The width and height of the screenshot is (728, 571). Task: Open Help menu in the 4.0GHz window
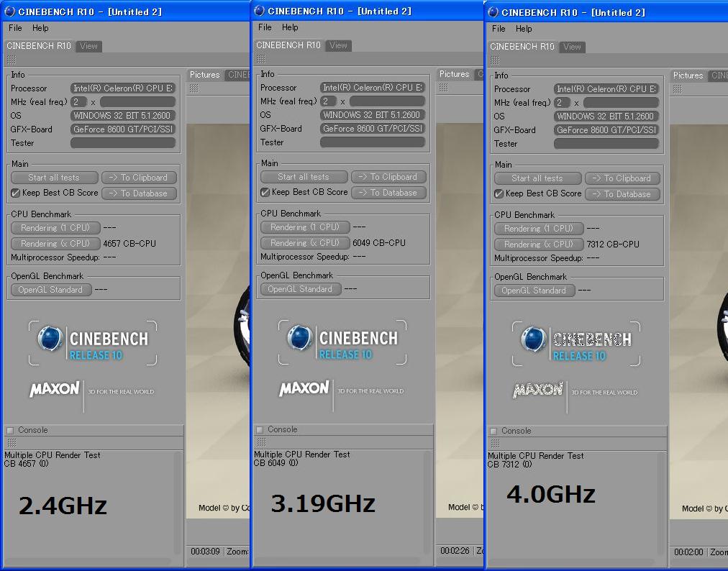(524, 29)
